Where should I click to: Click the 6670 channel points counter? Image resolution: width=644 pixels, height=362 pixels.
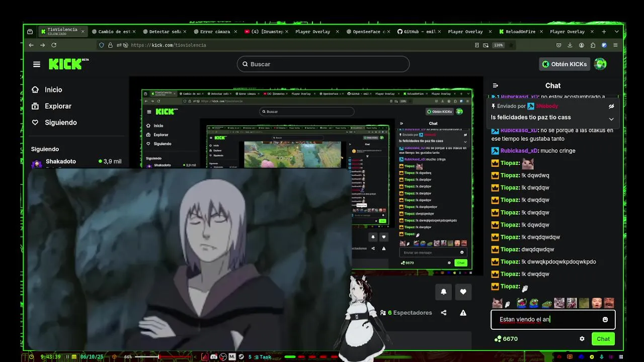[506, 339]
